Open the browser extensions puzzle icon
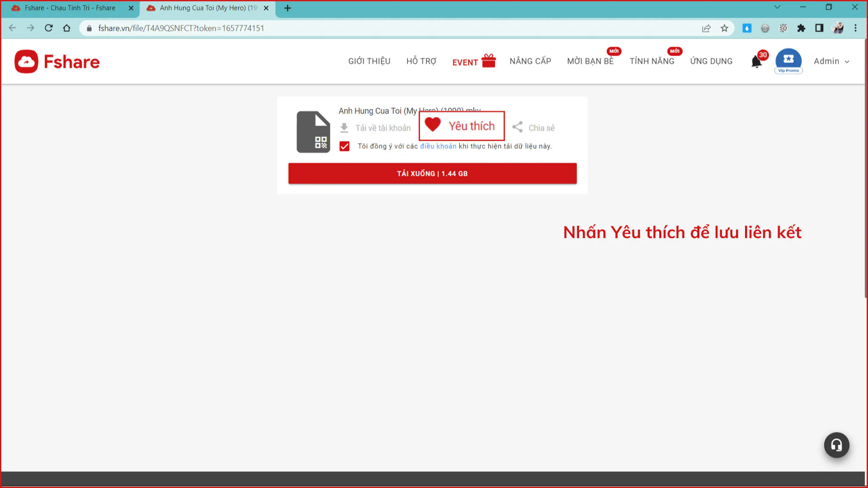868x488 pixels. [801, 28]
